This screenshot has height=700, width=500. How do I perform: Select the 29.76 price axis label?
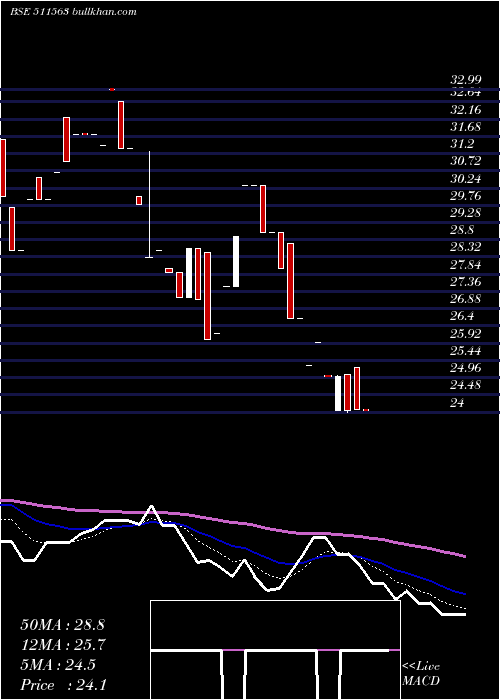pos(466,196)
